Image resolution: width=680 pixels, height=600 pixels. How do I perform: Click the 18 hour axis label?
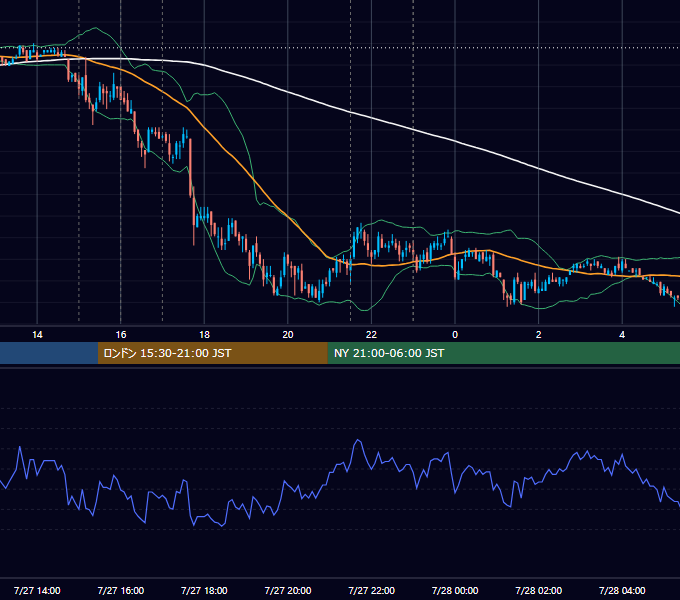tap(204, 335)
